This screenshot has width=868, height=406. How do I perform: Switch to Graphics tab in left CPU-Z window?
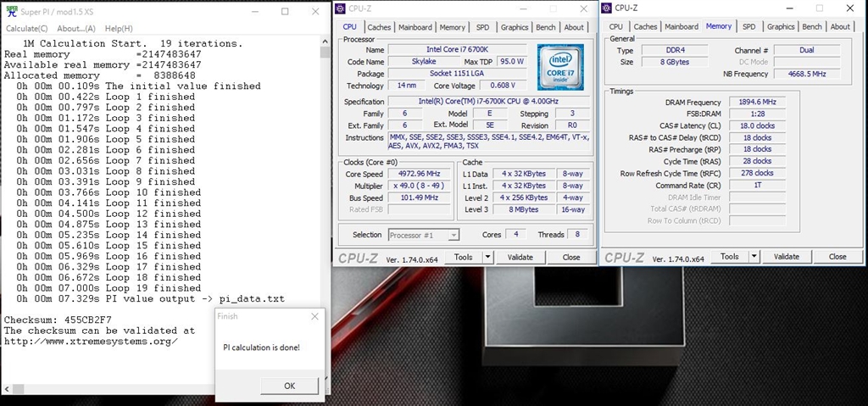click(x=515, y=27)
